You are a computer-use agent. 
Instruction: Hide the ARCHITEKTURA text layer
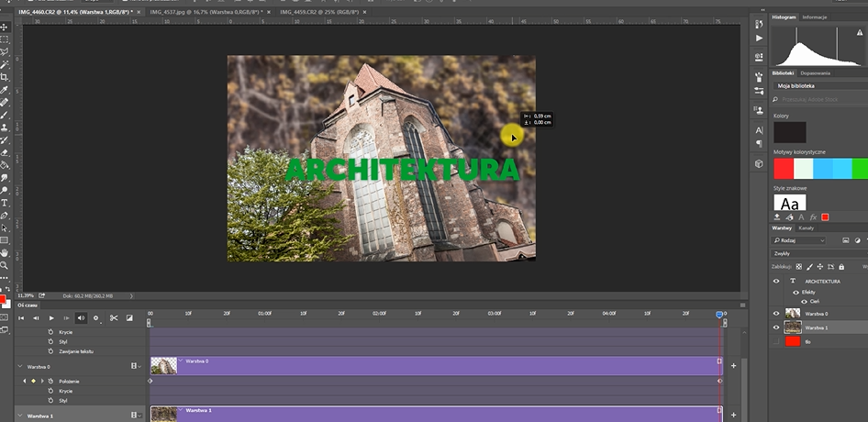776,281
